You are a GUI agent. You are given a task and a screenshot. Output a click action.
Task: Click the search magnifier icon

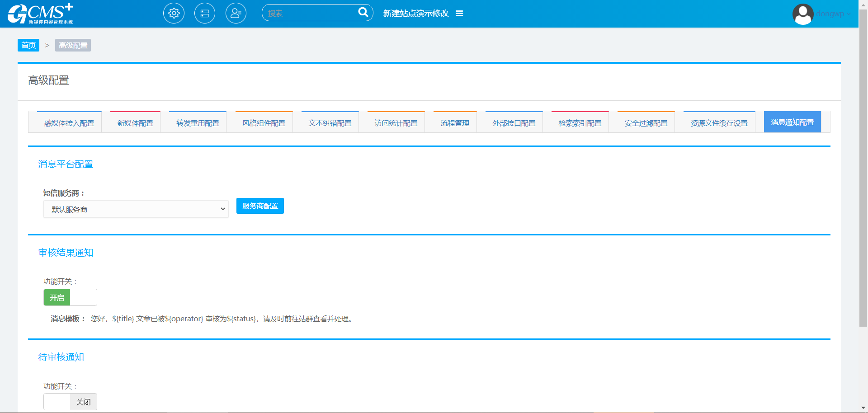point(363,13)
